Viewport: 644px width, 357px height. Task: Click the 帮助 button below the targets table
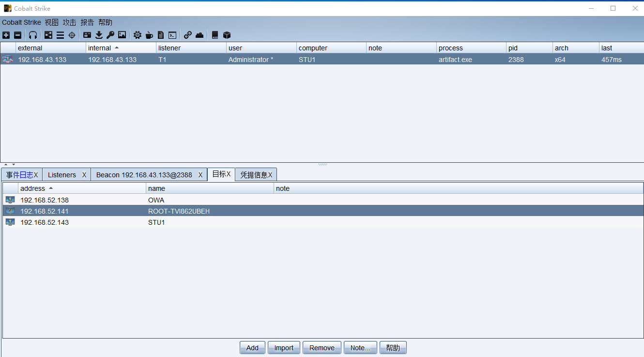(x=393, y=348)
